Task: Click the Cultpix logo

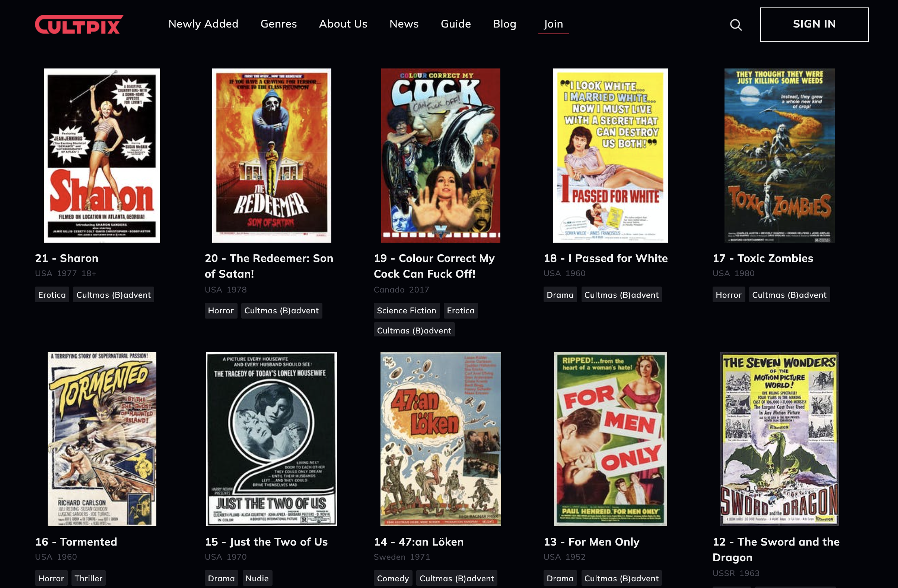Action: pyautogui.click(x=79, y=25)
